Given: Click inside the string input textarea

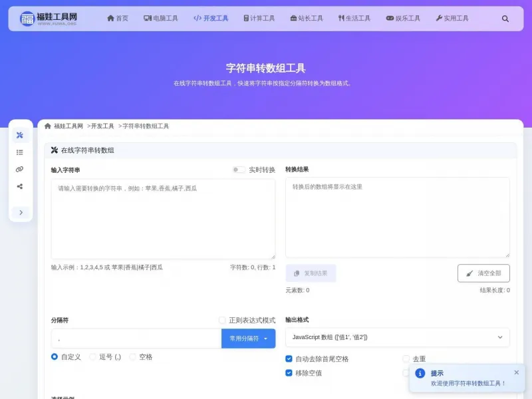Looking at the screenshot, I should click(x=163, y=216).
